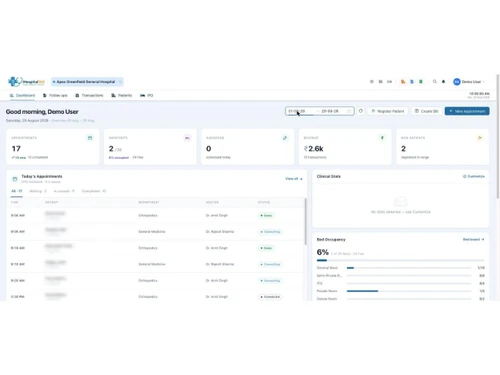Click the end date field of range
The width and height of the screenshot is (500, 375).
[x=332, y=111]
